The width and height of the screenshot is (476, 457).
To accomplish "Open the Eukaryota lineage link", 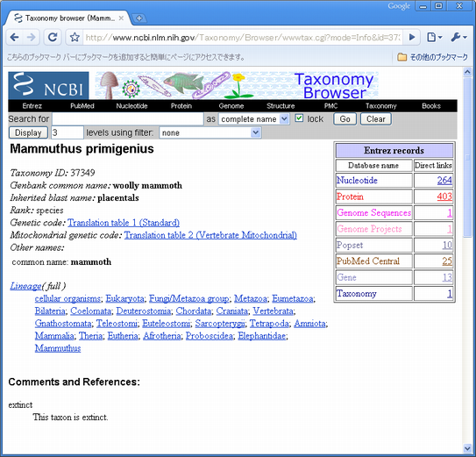I will pyautogui.click(x=124, y=299).
